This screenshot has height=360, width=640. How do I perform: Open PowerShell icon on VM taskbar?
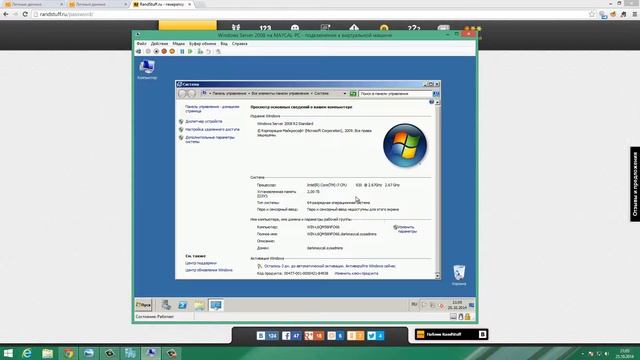click(182, 305)
